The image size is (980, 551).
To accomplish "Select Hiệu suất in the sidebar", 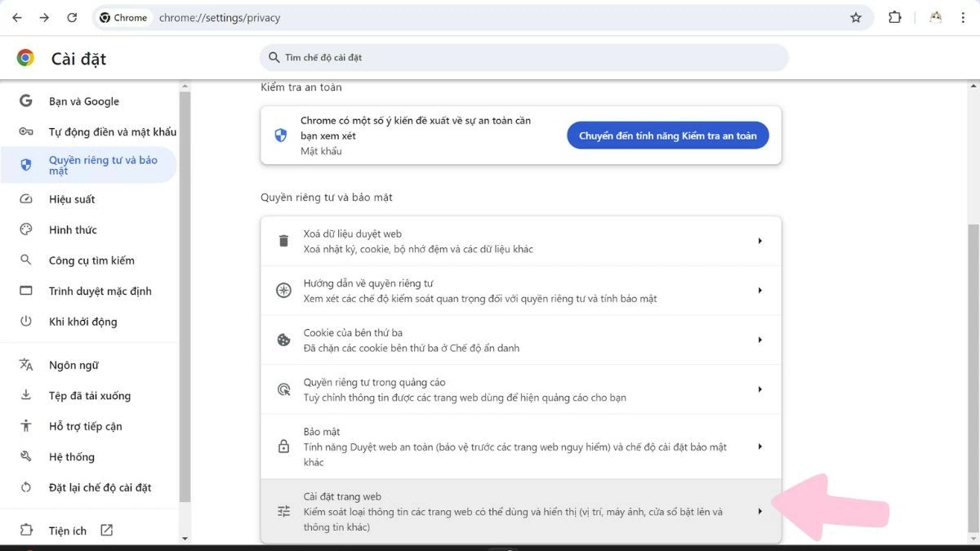I will pyautogui.click(x=73, y=198).
